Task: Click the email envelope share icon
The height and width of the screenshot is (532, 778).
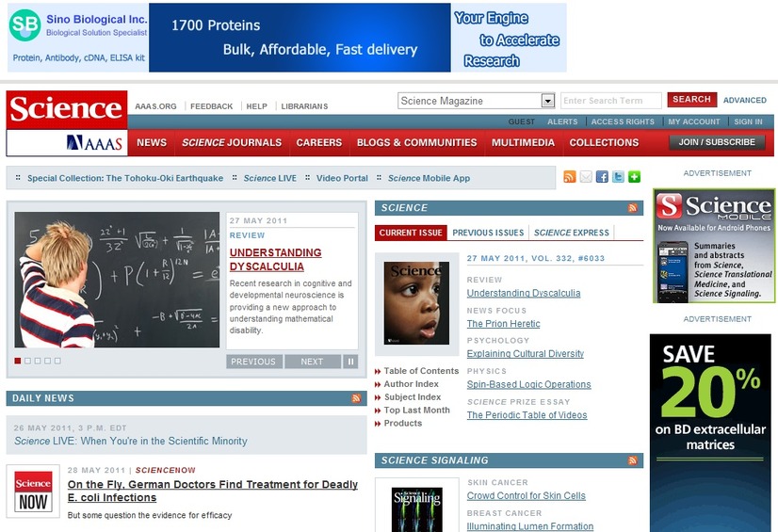Action: tap(586, 176)
